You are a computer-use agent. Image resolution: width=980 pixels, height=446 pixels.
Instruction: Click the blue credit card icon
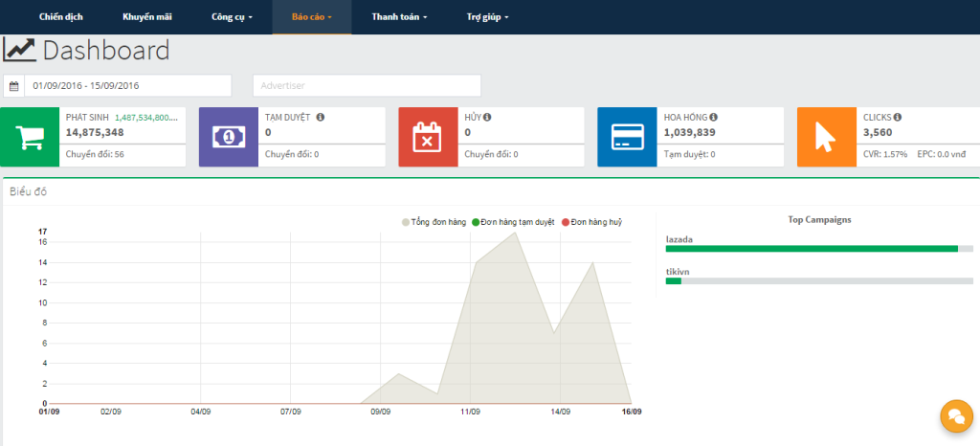(627, 137)
